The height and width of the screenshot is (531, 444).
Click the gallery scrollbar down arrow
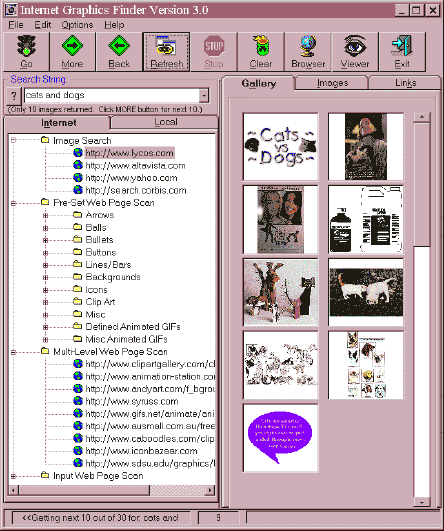(422, 502)
